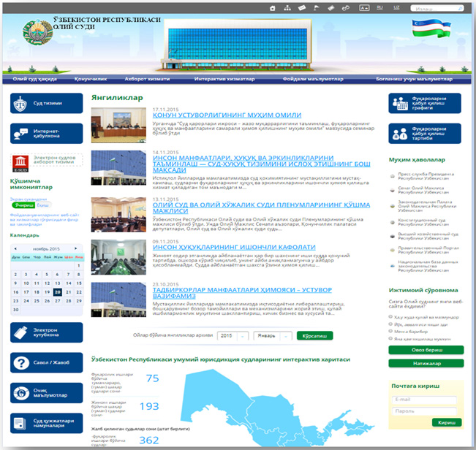476x450 pixels.
Task: Go to next month in calendar
Action: [78, 250]
